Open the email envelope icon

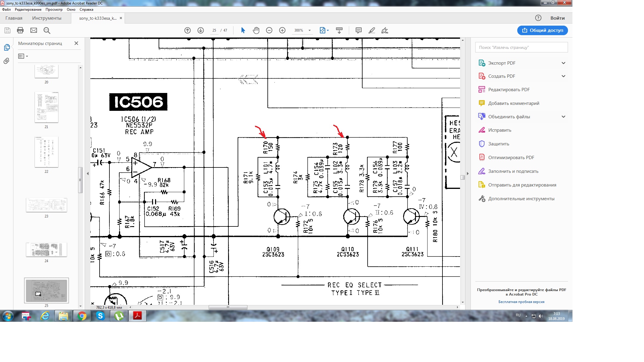[x=34, y=30]
